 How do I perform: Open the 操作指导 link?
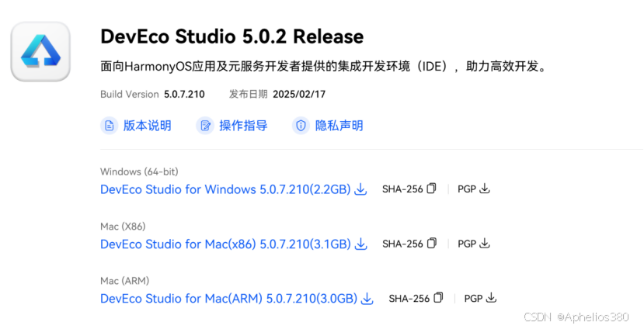coord(243,126)
